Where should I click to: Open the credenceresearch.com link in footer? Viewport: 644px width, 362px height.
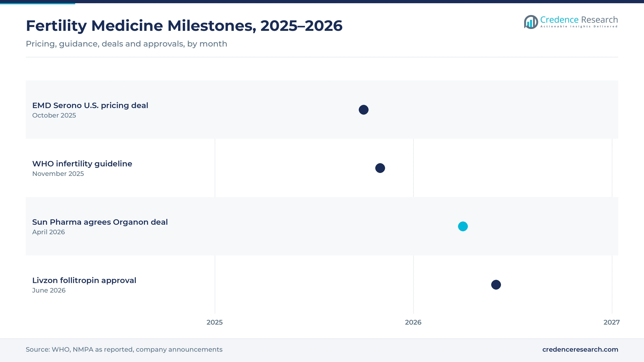coord(580,349)
